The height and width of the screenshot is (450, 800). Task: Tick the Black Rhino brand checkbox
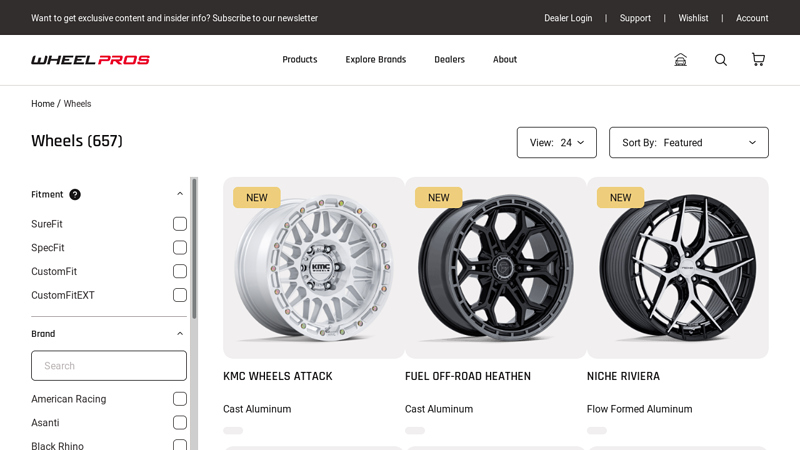tap(180, 445)
